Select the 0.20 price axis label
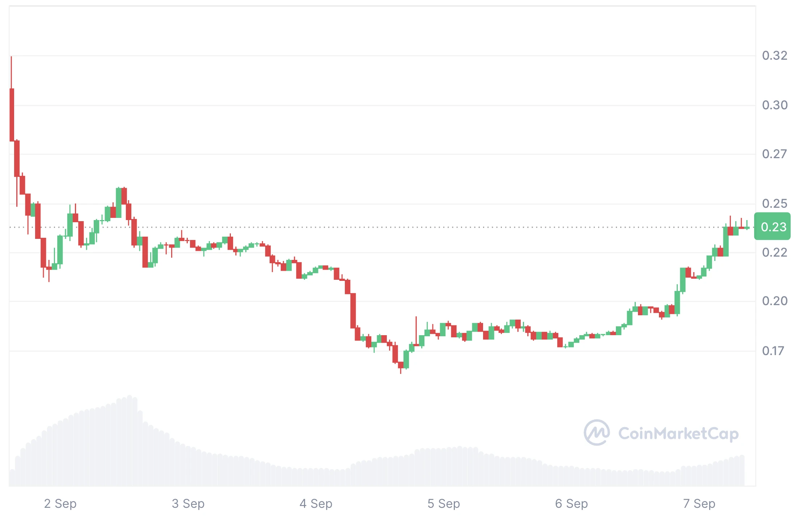Screen dimensions: 812x527 coord(774,301)
